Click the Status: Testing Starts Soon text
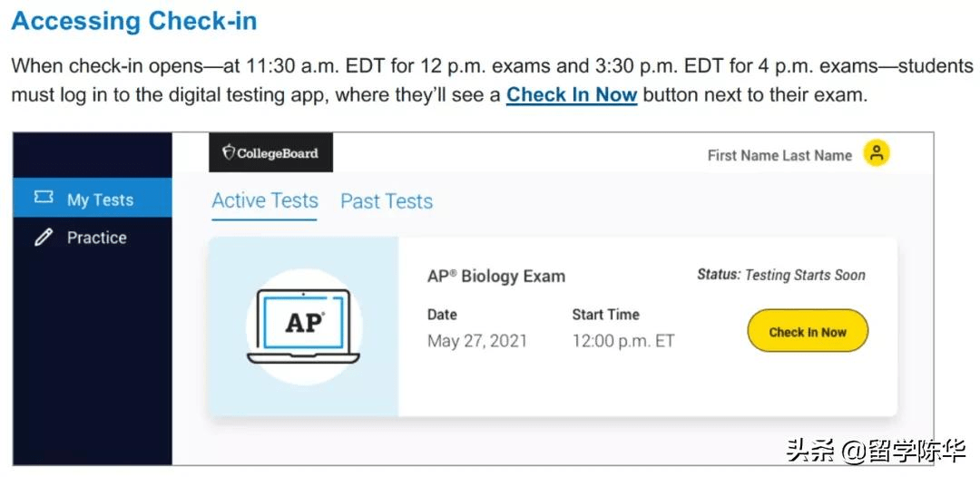The width and height of the screenshot is (980, 477). coord(781,275)
